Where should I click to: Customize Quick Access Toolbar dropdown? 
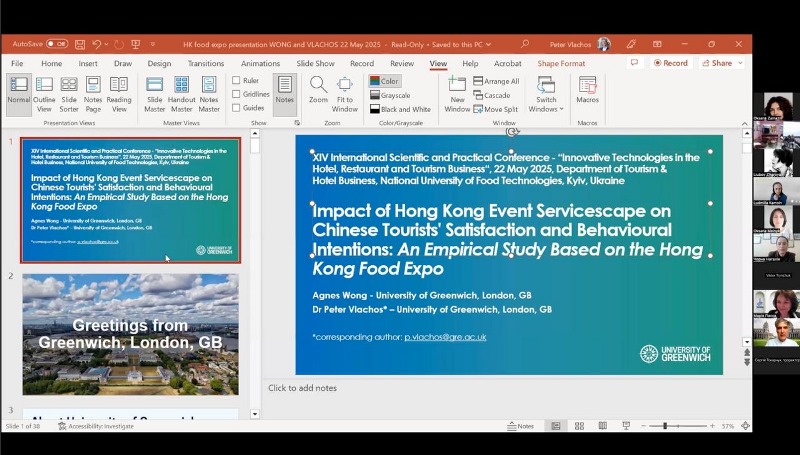tap(153, 45)
